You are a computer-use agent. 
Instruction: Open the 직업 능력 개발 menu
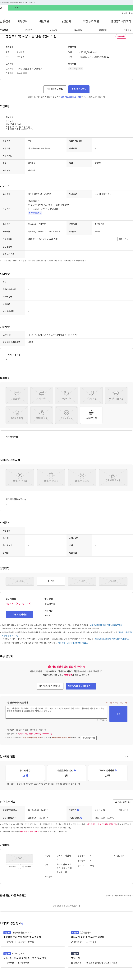click(x=91, y=21)
